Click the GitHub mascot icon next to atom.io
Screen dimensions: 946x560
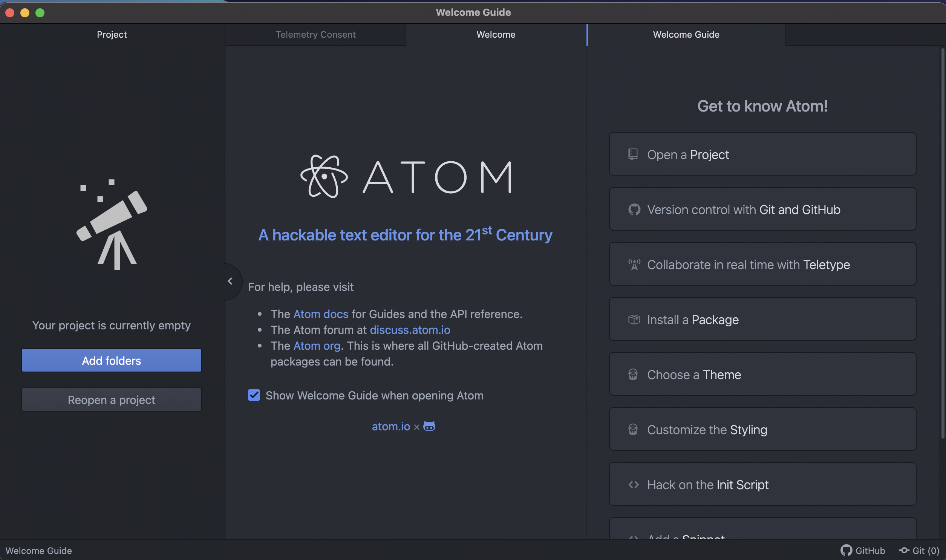429,426
